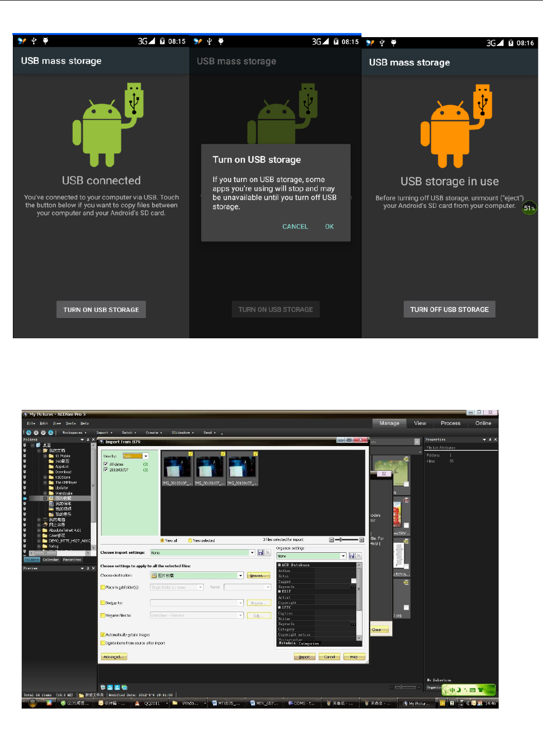The image size is (543, 756).
Task: Tap OK in the Turn on USB storage dialog
Action: 330,226
